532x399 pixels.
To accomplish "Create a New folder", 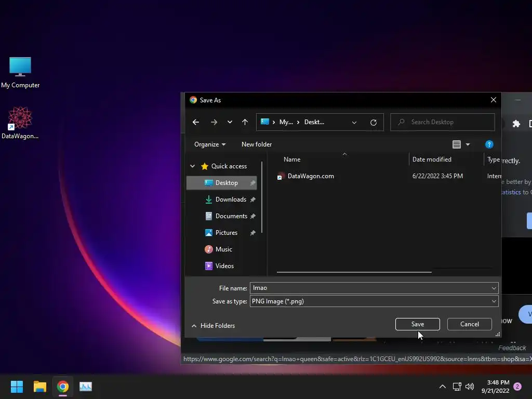I will 257,144.
